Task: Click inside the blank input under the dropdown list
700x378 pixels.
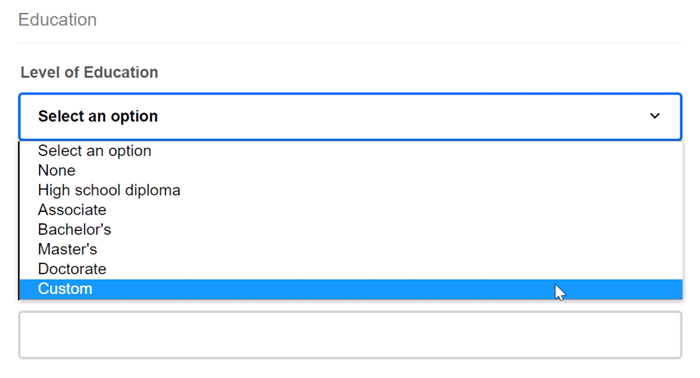Action: tap(350, 335)
